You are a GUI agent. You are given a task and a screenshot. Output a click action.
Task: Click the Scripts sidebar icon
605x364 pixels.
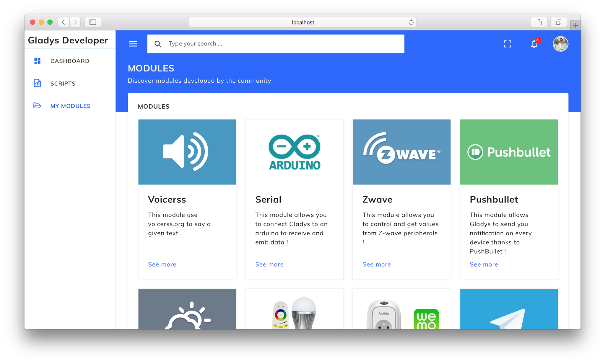[38, 83]
